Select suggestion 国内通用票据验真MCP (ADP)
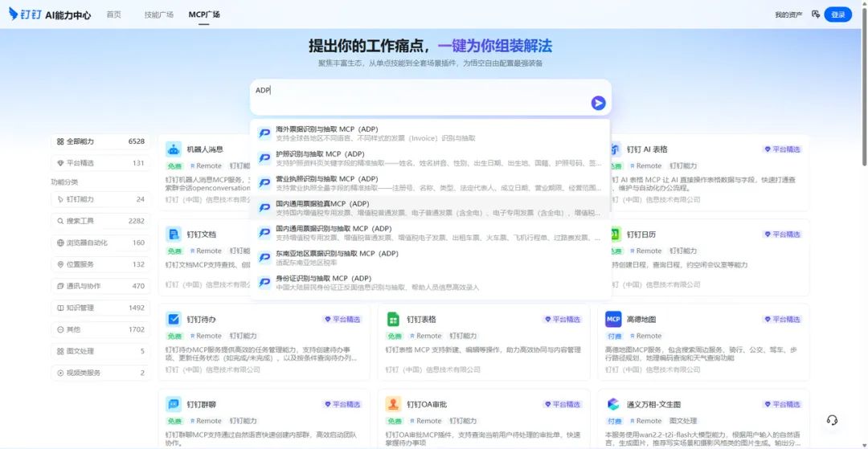The width and height of the screenshot is (868, 449). [430, 208]
